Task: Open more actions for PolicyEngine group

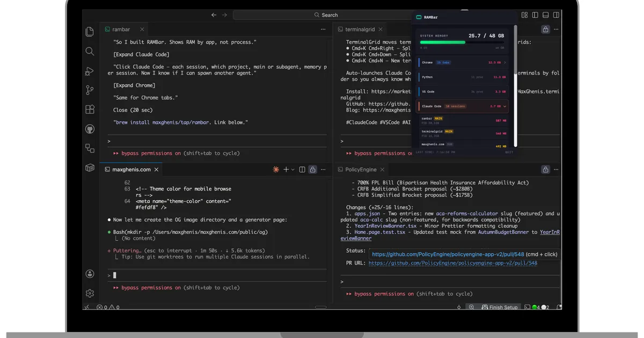Action: point(556,170)
